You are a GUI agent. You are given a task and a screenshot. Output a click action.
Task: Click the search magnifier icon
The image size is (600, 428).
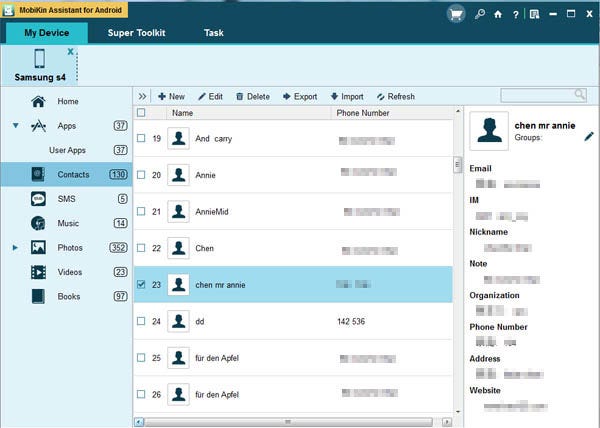580,94
